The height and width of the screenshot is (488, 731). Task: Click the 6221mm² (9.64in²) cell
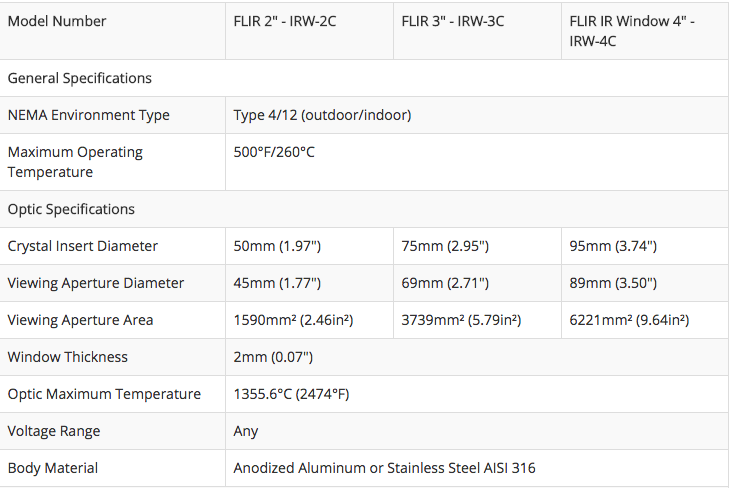point(645,320)
